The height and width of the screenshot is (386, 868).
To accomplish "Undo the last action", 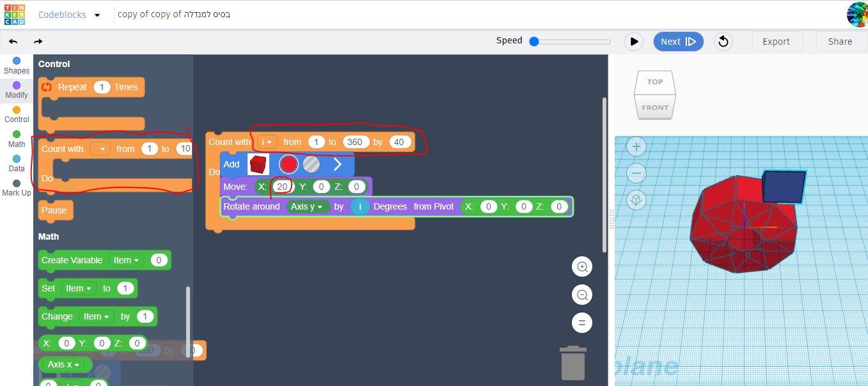I will click(13, 42).
